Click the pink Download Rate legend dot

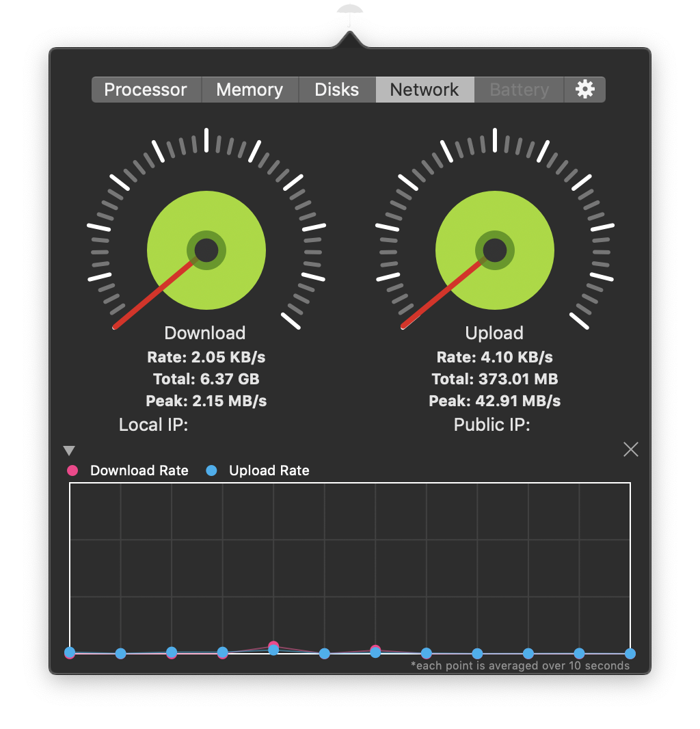72,470
